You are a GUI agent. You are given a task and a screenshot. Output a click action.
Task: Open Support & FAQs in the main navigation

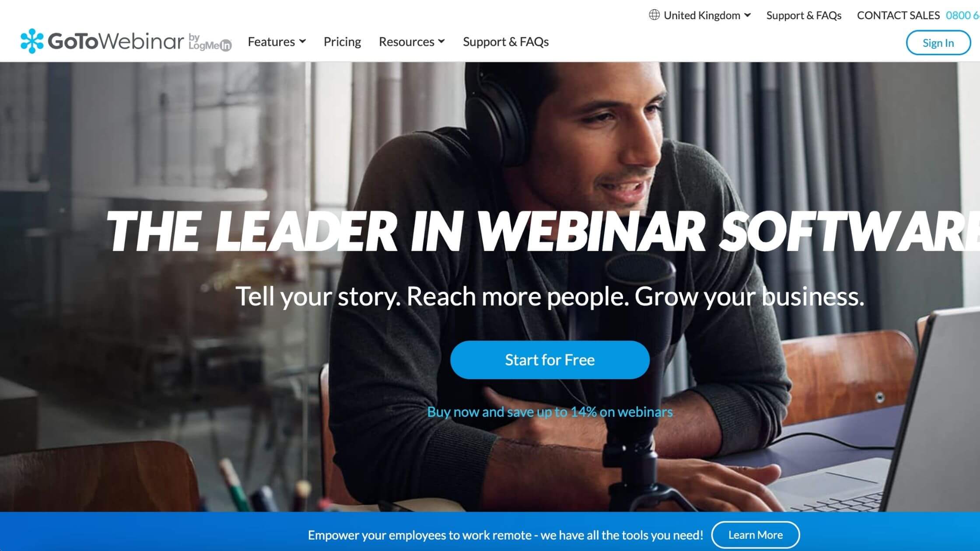(506, 42)
